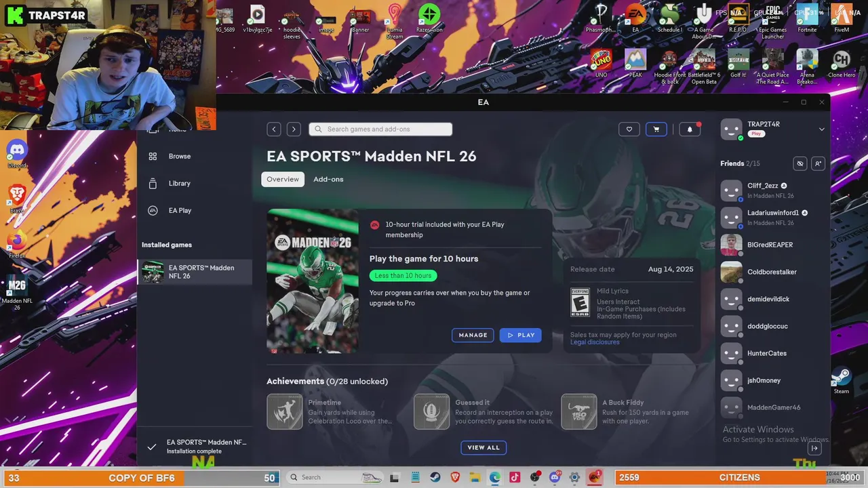
Task: Switch to the Overview tab
Action: 283,180
